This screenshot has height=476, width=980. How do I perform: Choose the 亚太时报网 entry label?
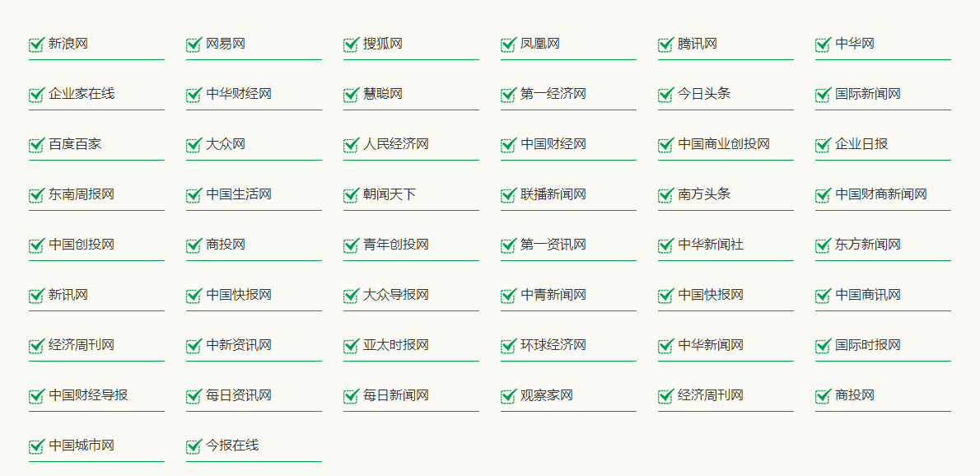click(395, 345)
